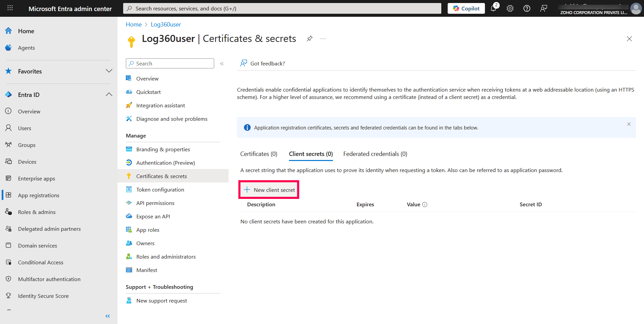Click inside the resources search bar
The height and width of the screenshot is (324, 644).
pos(282,8)
